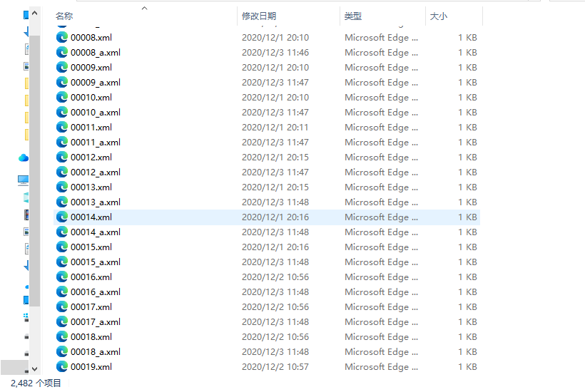The height and width of the screenshot is (392, 585).
Task: Select file 00015_a.xml
Action: pos(96,262)
